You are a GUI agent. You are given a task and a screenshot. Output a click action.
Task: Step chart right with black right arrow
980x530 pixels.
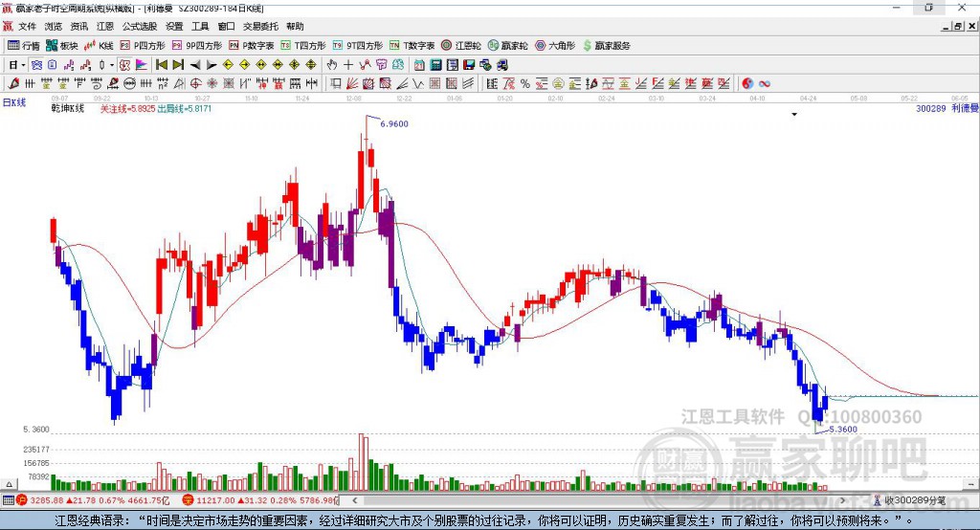click(x=212, y=65)
